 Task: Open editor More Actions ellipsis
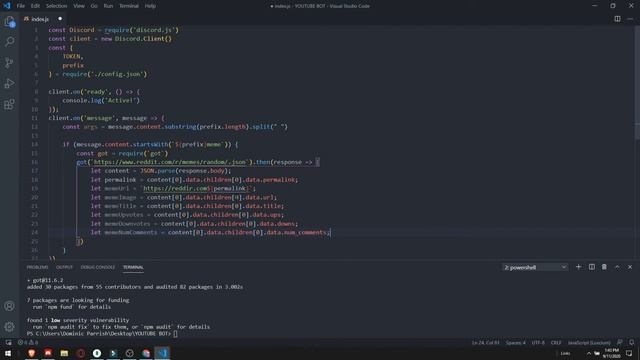click(630, 19)
